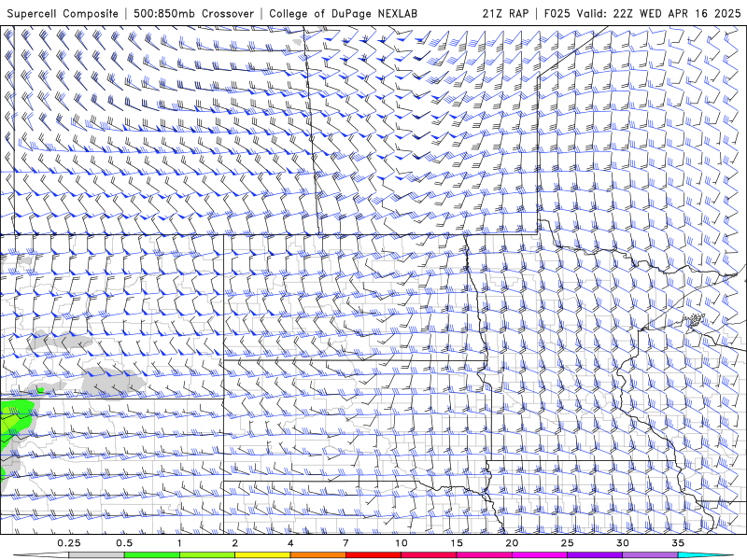Click the '1' legend label
Image resolution: width=747 pixels, height=560 pixels.
click(179, 543)
